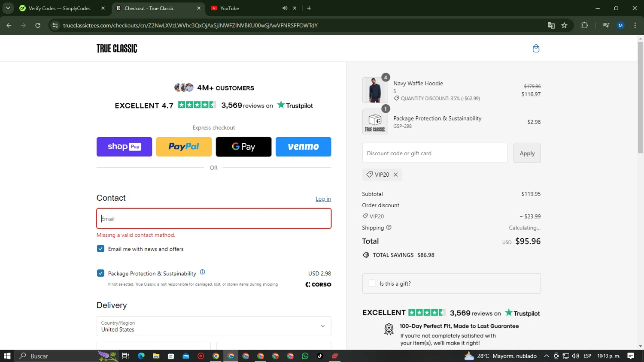
Task: Open File Explorer from the taskbar
Action: click(156, 356)
